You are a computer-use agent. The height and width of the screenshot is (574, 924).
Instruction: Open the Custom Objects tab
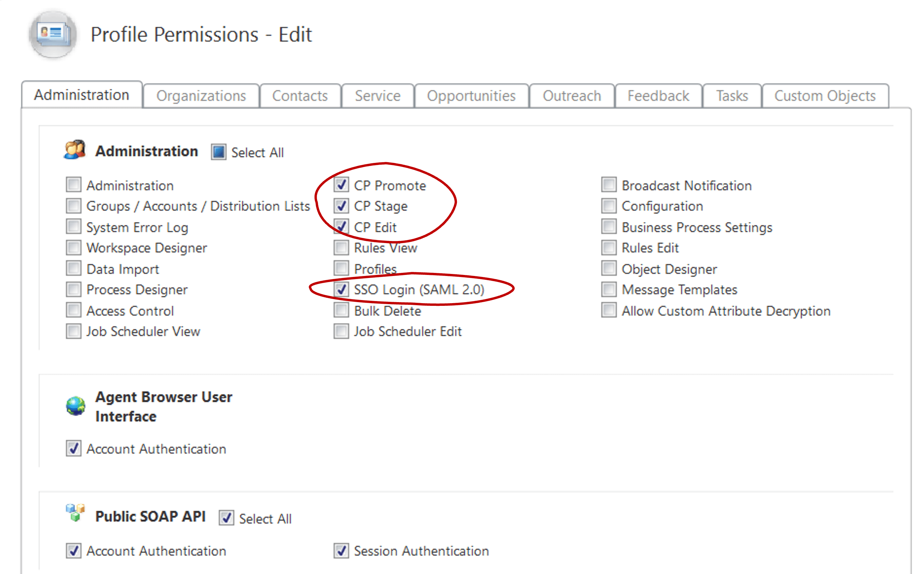825,96
